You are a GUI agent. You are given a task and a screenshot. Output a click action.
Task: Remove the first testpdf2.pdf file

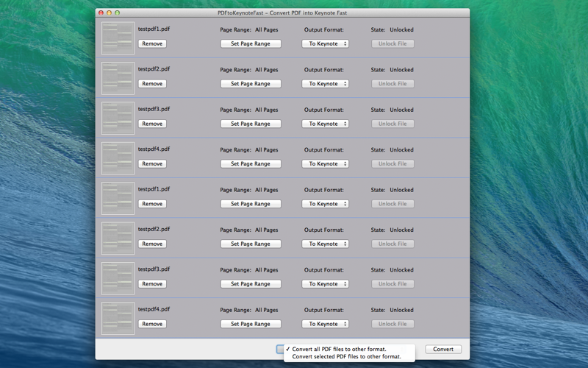[152, 84]
